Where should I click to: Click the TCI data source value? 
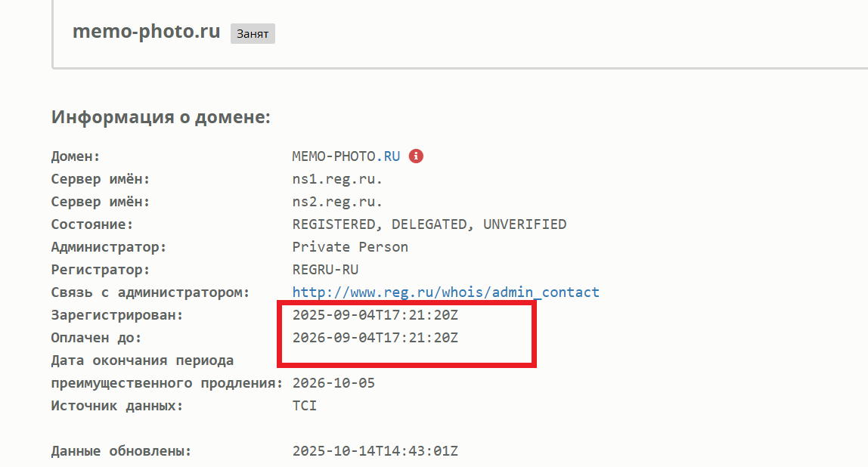(305, 406)
